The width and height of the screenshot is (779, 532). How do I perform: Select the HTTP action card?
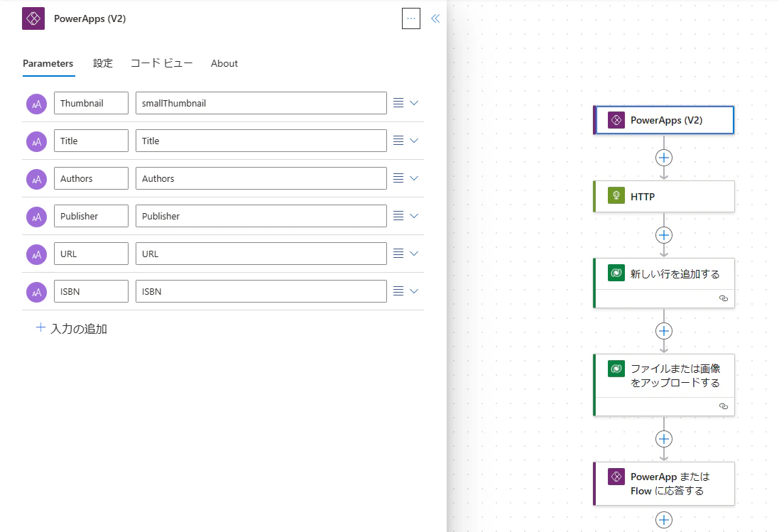[664, 196]
